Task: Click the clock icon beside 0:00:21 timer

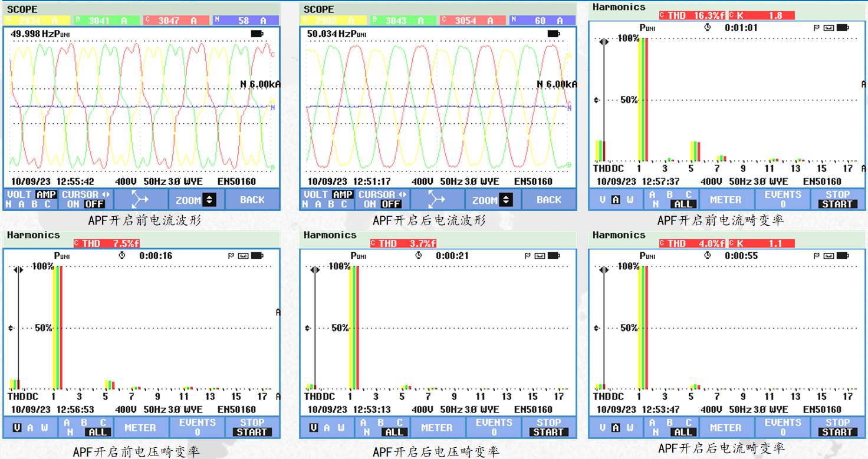Action: (419, 256)
